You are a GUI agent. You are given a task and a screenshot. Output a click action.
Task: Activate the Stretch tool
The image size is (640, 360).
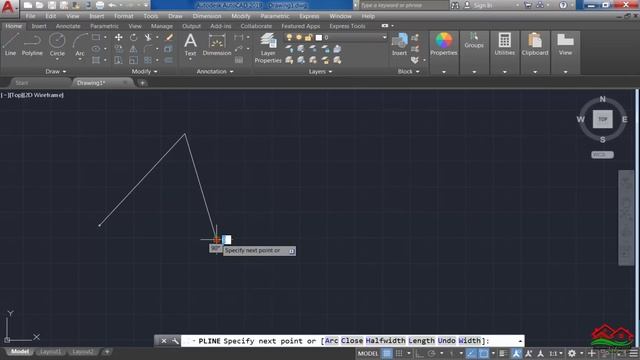point(118,60)
